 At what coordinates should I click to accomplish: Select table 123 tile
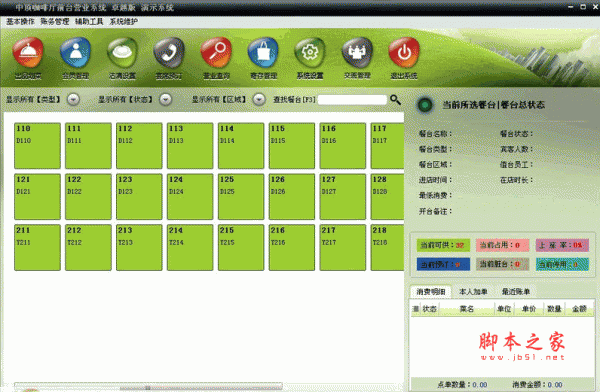point(139,196)
